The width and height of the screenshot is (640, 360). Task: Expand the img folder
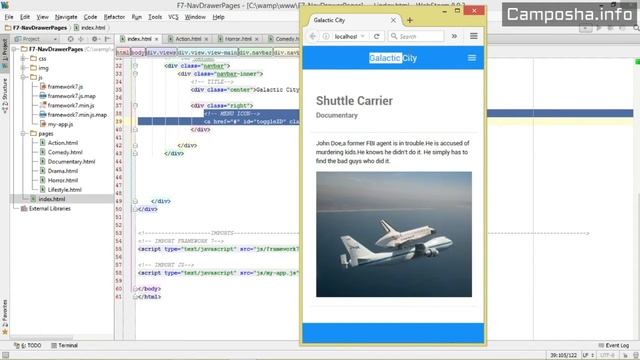[24, 68]
